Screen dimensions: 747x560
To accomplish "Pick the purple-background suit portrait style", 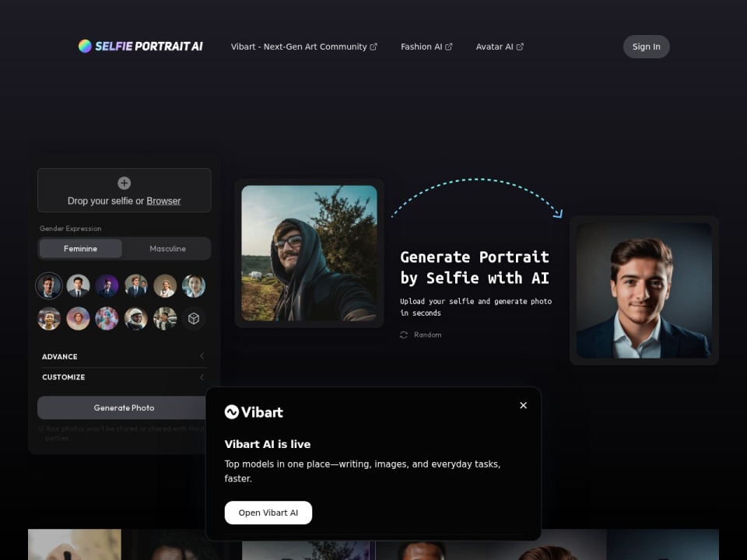I will click(107, 285).
